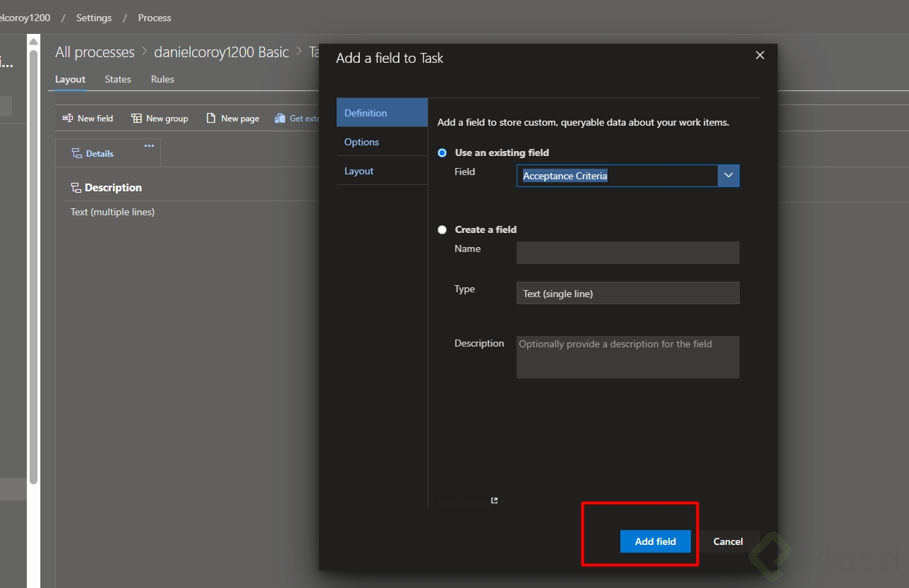The width and height of the screenshot is (909, 588).
Task: Open the ellipsis menu on Details tab
Action: click(x=149, y=145)
